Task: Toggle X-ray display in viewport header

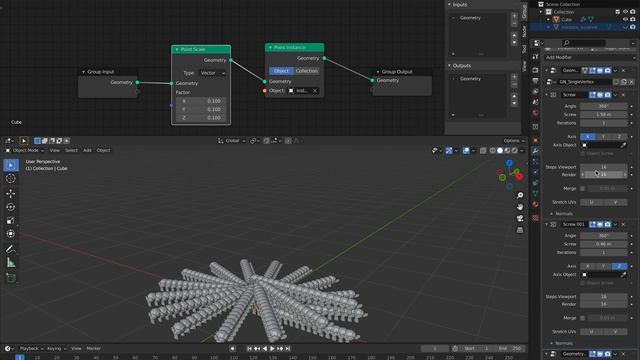Action: click(x=483, y=151)
